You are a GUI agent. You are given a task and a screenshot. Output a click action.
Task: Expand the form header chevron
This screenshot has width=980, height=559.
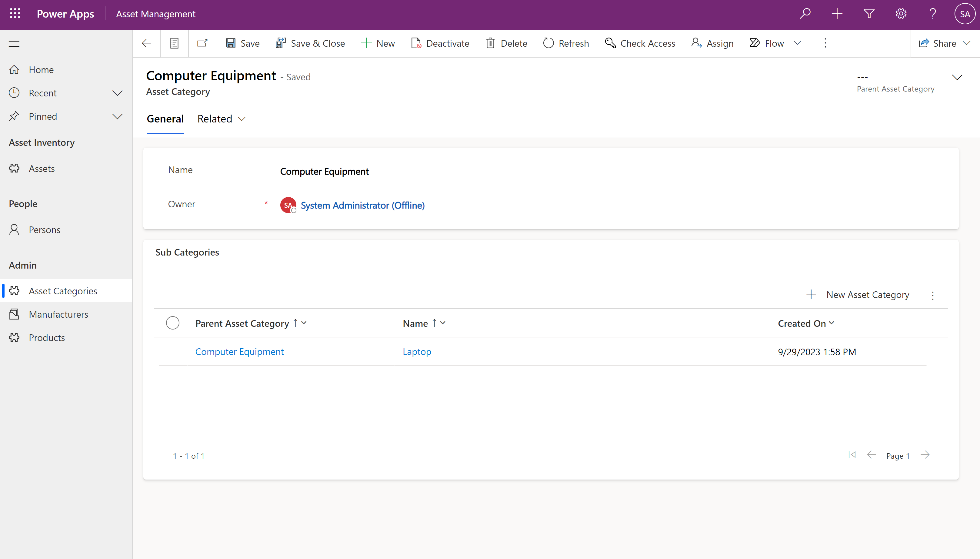[957, 78]
